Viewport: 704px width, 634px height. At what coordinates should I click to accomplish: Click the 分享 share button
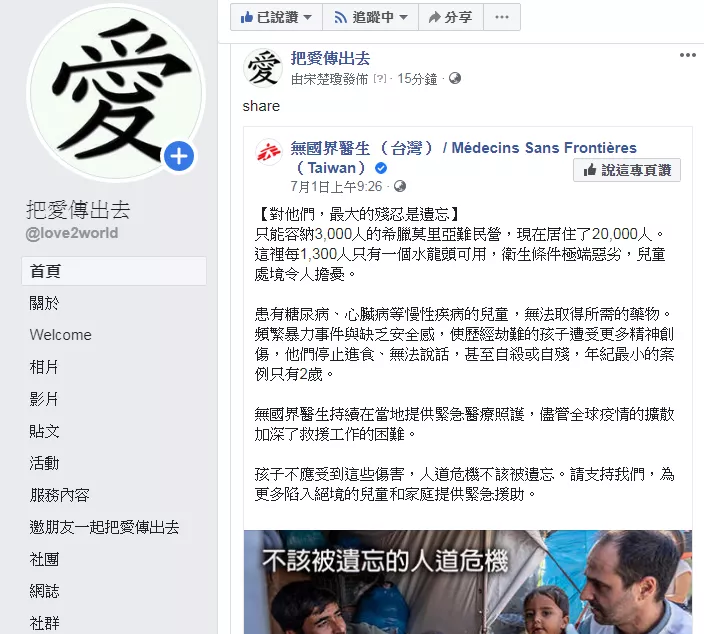point(451,17)
